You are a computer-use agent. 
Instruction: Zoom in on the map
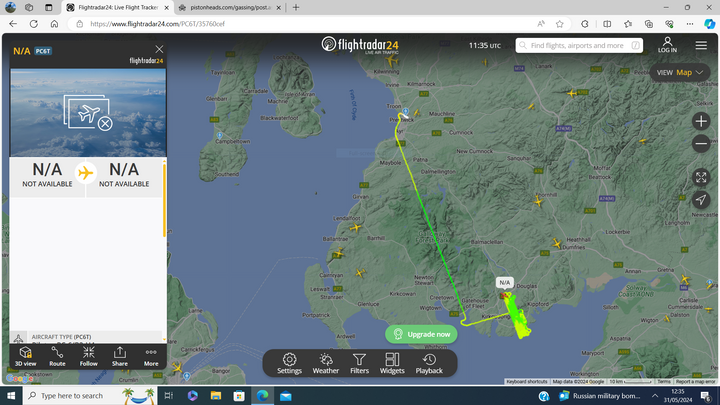point(701,121)
